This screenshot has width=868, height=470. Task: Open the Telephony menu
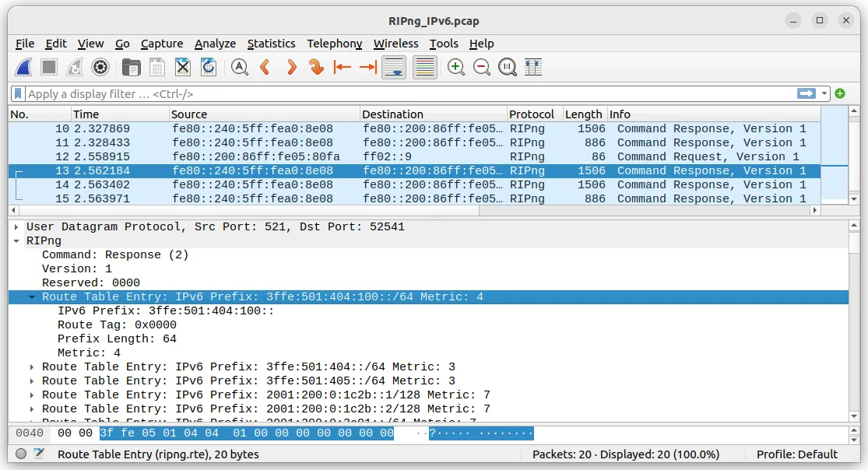point(335,44)
